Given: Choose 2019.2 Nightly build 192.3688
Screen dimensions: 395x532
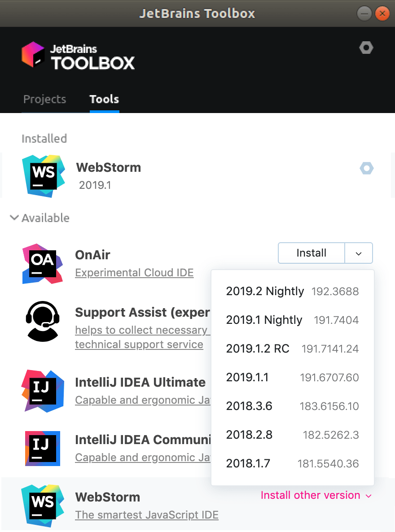Looking at the screenshot, I should pyautogui.click(x=292, y=291).
